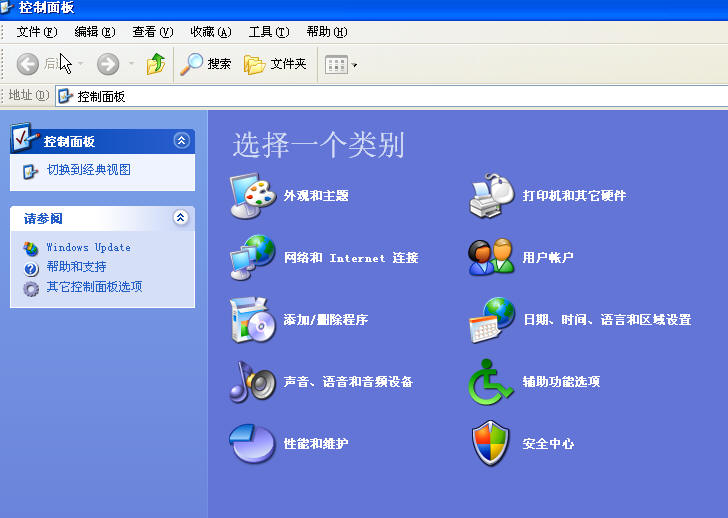Open the views dropdown arrow
The height and width of the screenshot is (518, 728).
coord(355,65)
